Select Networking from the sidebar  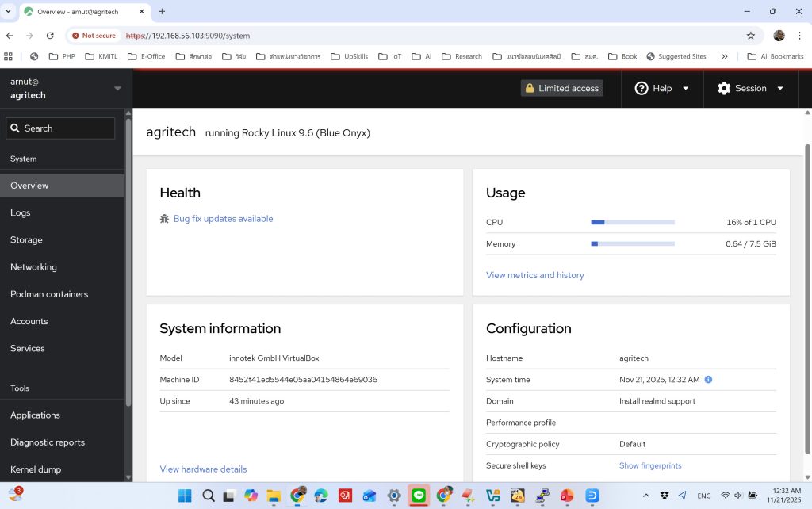point(33,267)
